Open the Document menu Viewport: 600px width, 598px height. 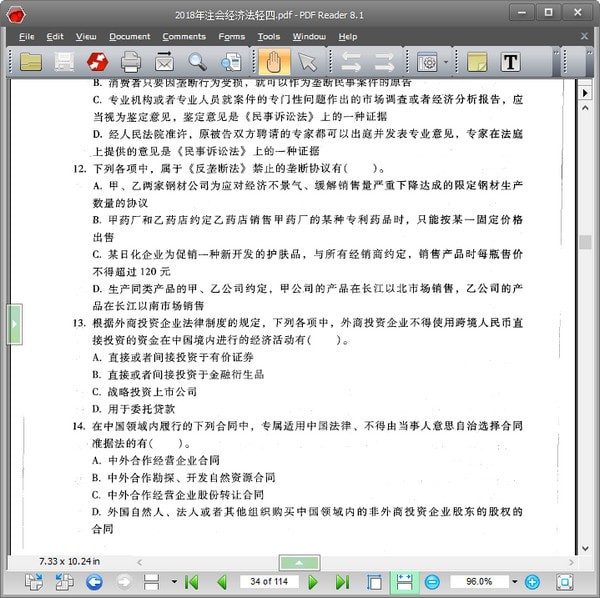pyautogui.click(x=129, y=36)
